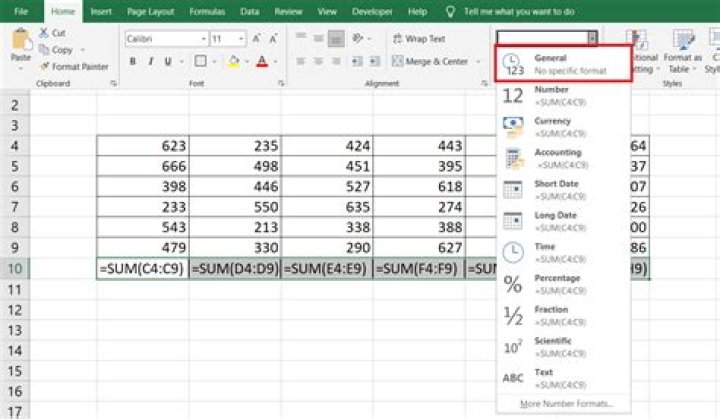Open Conditional Formatting menu
The height and width of the screenshot is (419, 720).
(x=643, y=51)
